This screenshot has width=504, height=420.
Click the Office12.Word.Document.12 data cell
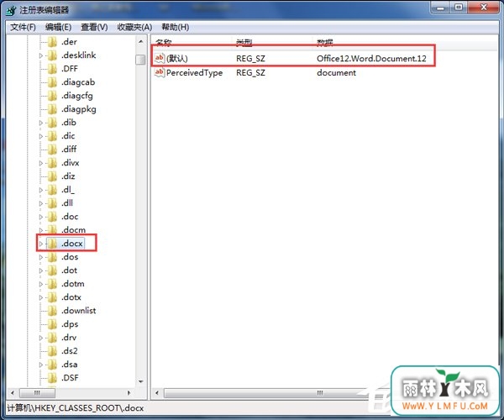(371, 59)
